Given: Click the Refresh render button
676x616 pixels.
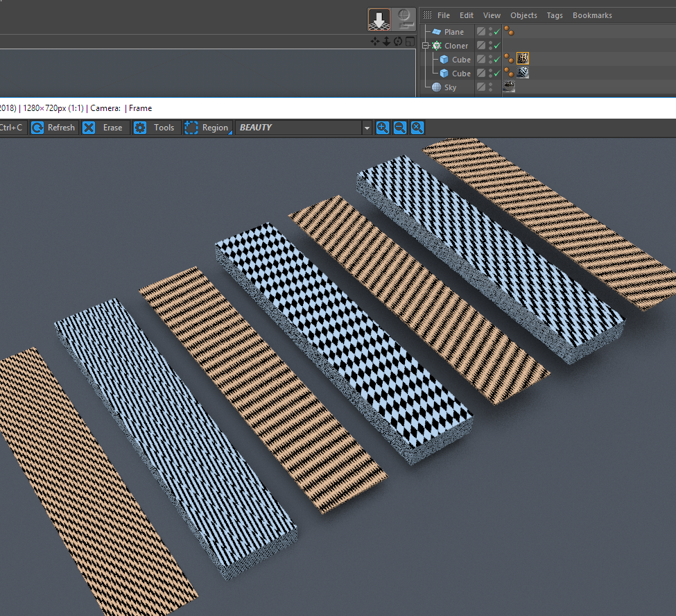Looking at the screenshot, I should pyautogui.click(x=53, y=128).
